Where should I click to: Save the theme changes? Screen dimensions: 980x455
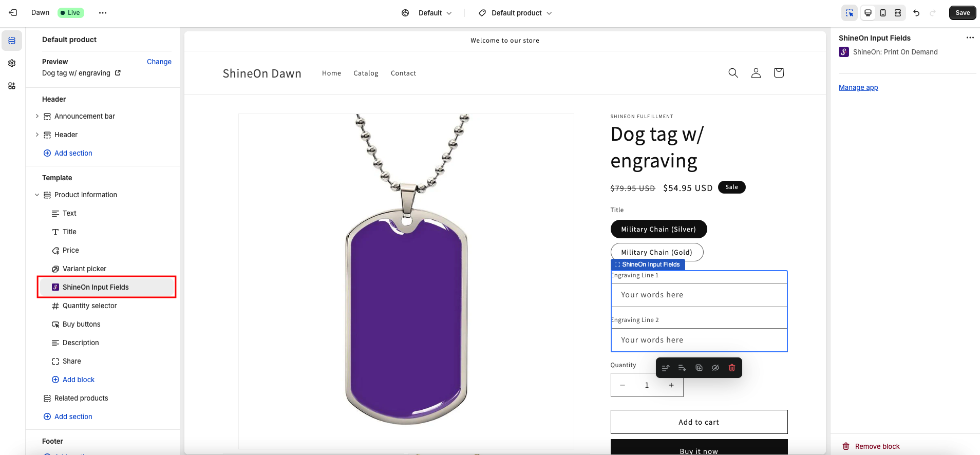tap(963, 13)
